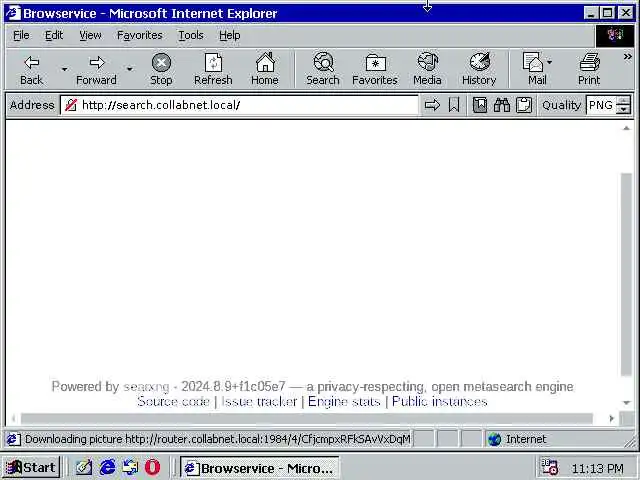Click the searxng link in footer
640x480 pixels.
[146, 387]
